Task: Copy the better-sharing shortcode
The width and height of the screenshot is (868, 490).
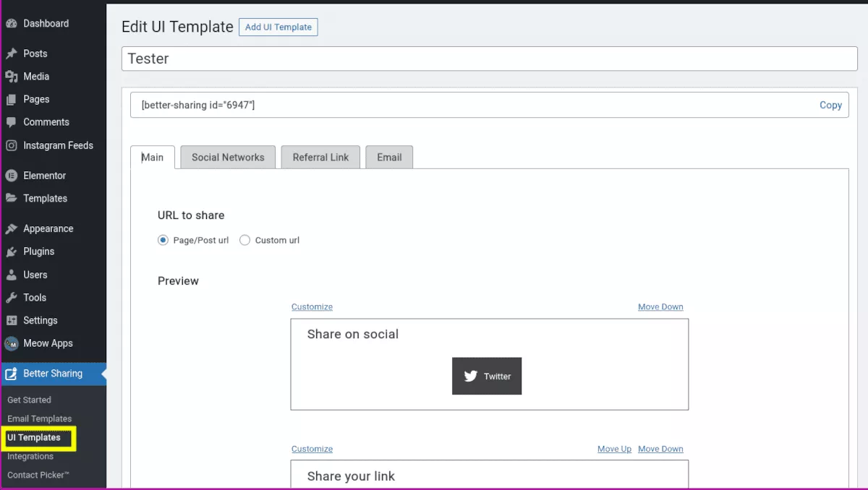Action: (830, 105)
